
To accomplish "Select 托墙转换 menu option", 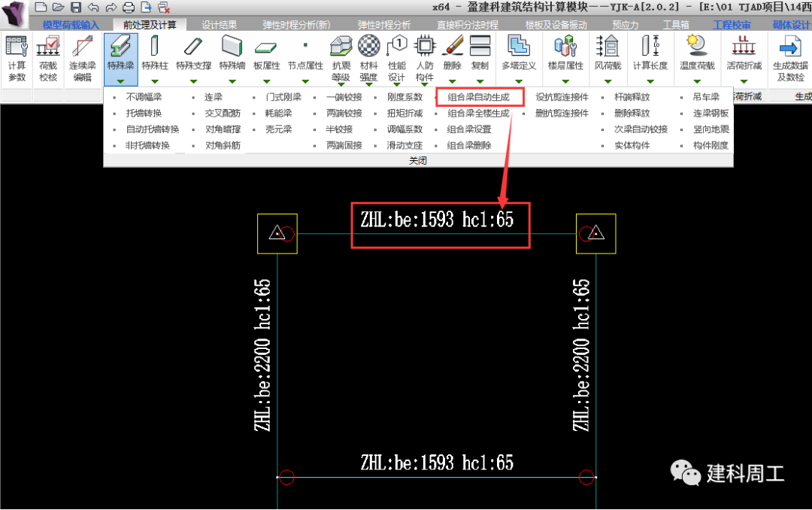I will [144, 113].
